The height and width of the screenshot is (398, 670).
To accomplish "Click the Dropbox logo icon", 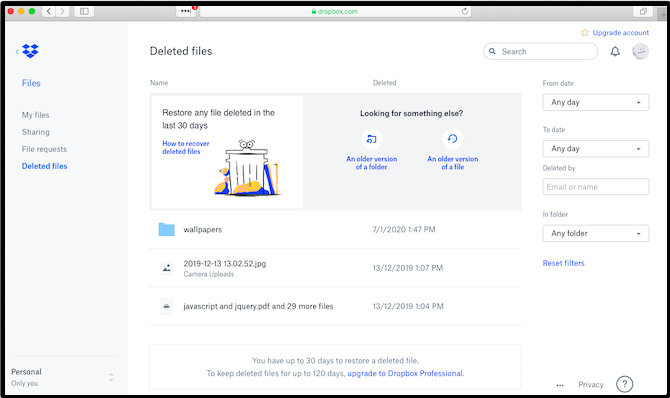I will pyautogui.click(x=30, y=51).
